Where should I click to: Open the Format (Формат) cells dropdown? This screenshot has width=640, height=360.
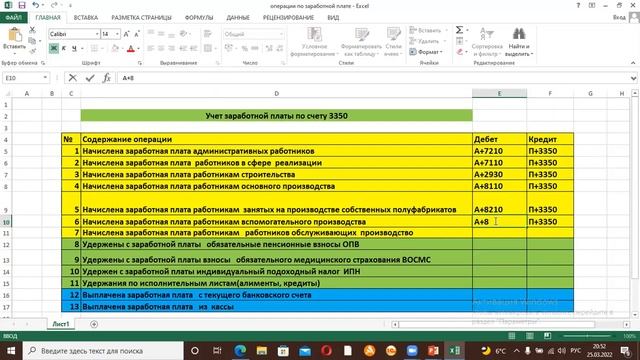point(426,52)
